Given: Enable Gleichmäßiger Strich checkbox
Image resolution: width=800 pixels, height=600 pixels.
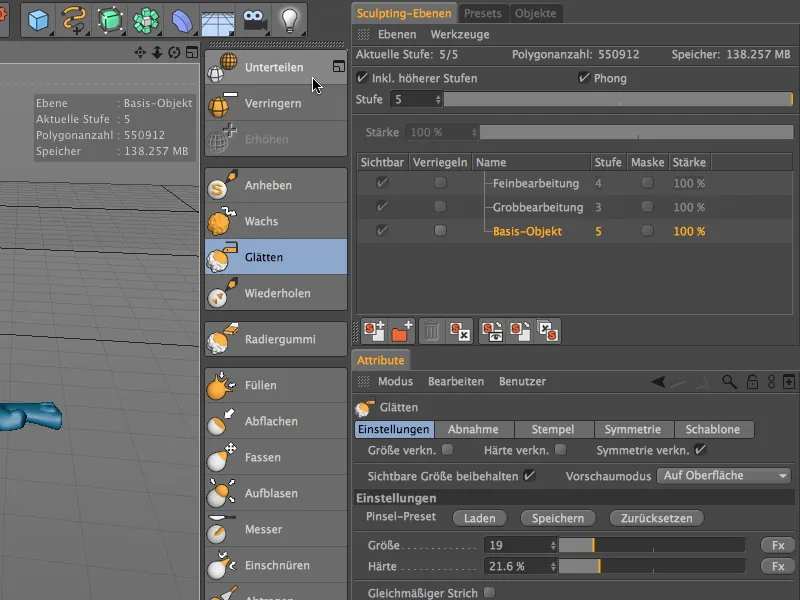Looking at the screenshot, I should (489, 592).
